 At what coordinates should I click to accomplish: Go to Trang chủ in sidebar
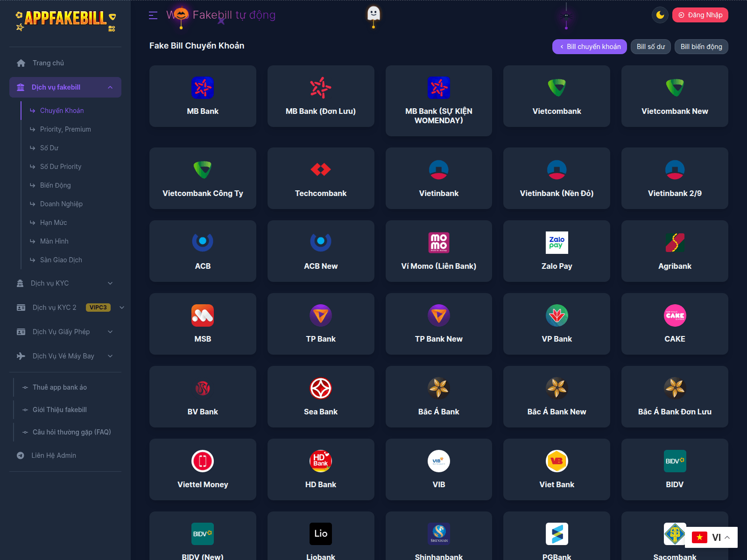tap(65, 63)
